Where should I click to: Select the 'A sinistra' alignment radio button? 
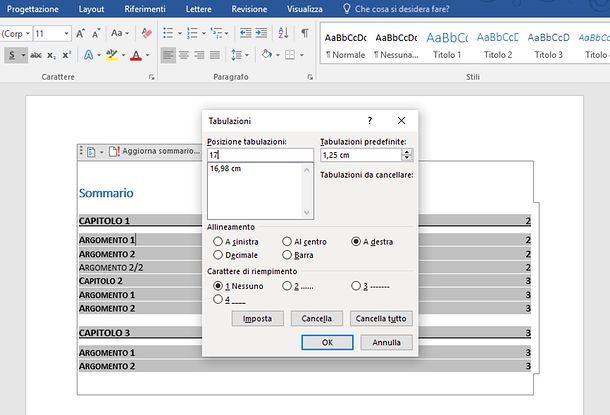pyautogui.click(x=218, y=242)
